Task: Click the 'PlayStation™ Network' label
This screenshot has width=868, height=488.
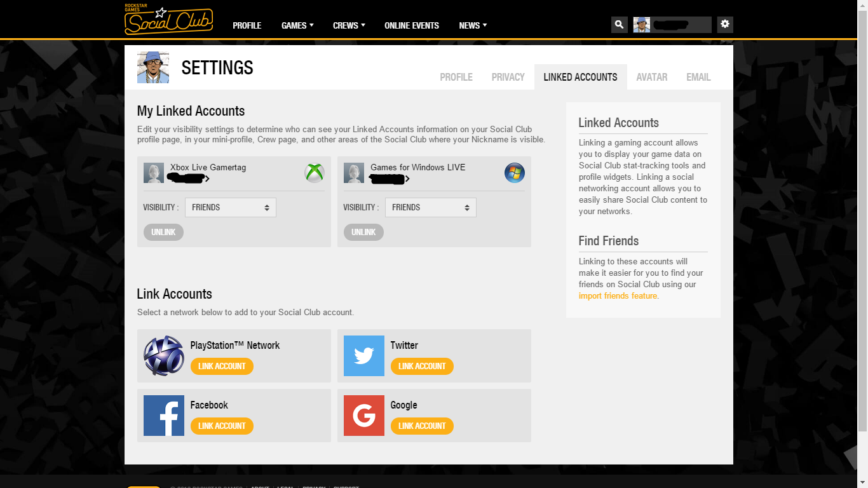Action: click(235, 345)
